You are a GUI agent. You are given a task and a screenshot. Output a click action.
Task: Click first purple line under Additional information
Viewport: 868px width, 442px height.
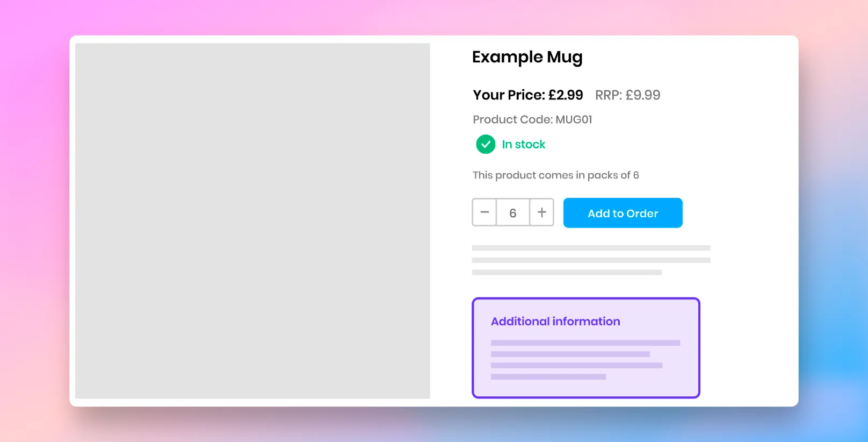[x=585, y=343]
